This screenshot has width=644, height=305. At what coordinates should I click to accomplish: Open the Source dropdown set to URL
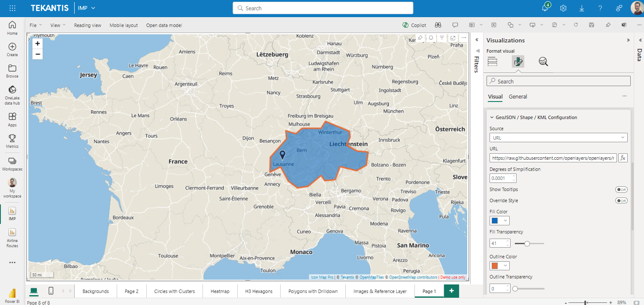(x=558, y=138)
